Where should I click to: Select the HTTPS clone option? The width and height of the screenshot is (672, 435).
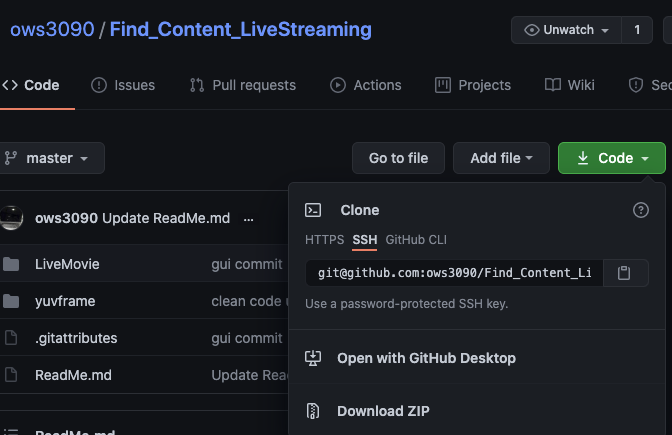[324, 240]
